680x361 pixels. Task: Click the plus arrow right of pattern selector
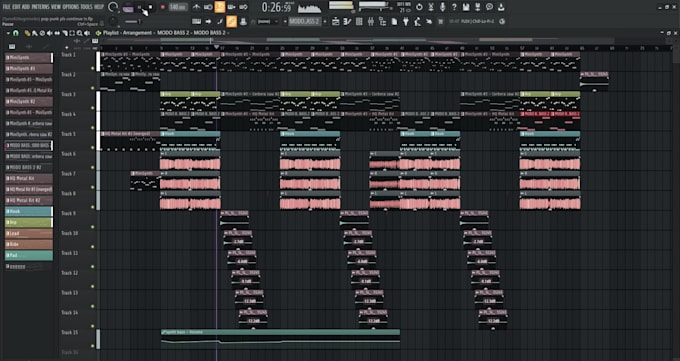[325, 22]
